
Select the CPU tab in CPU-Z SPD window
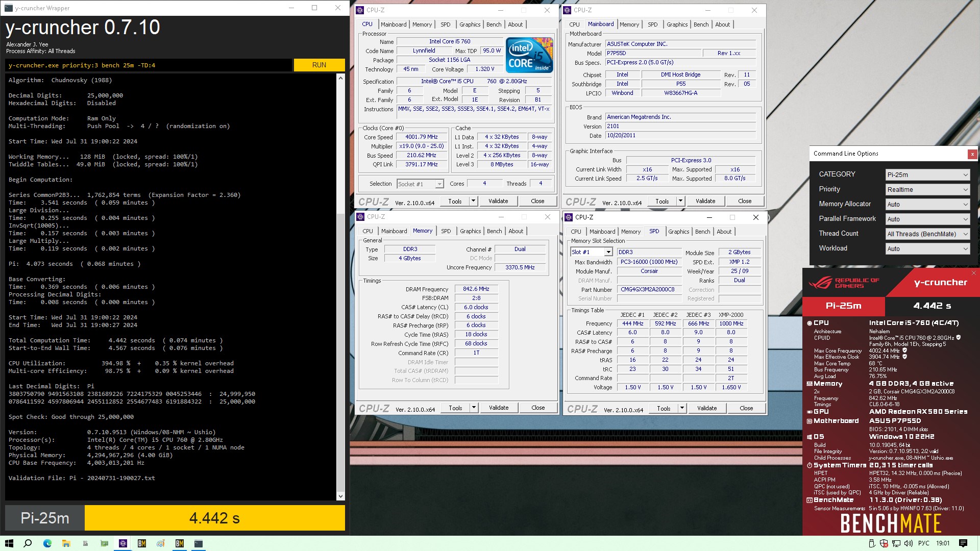click(x=576, y=232)
